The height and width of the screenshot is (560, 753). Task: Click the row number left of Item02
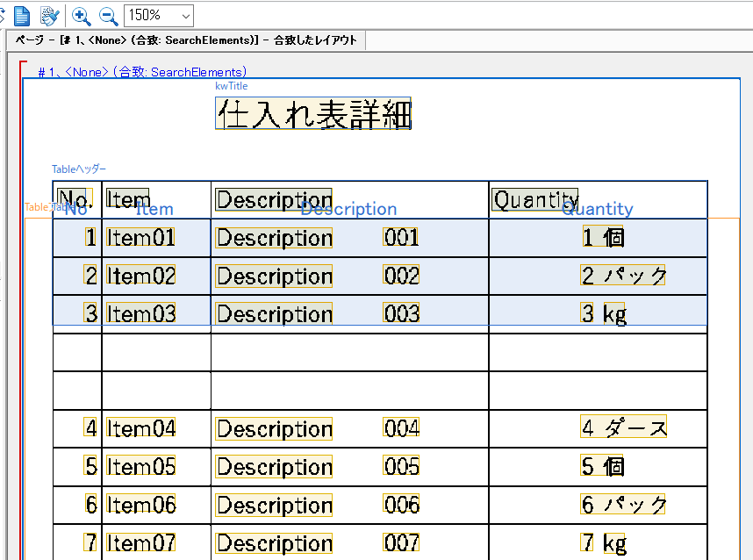pyautogui.click(x=90, y=276)
